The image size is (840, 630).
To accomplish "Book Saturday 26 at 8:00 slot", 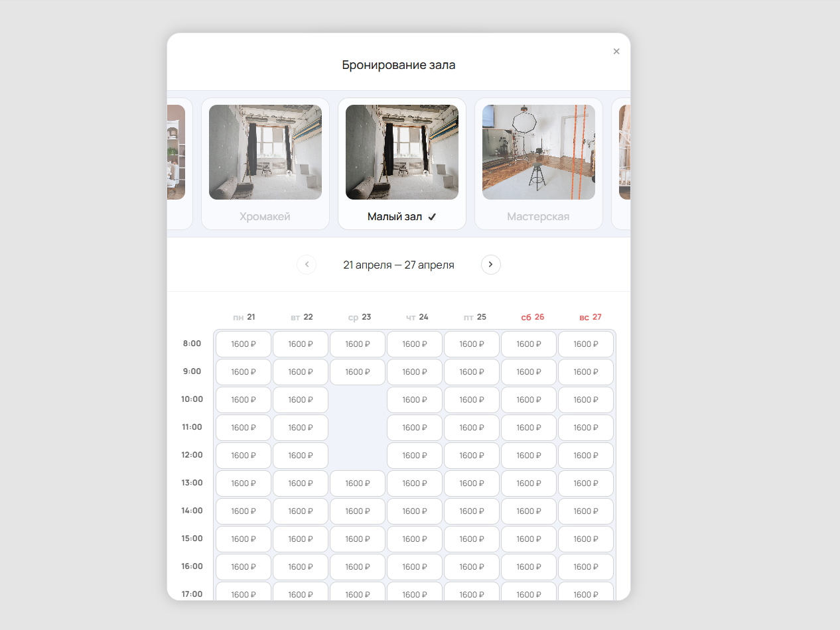I will [x=529, y=344].
